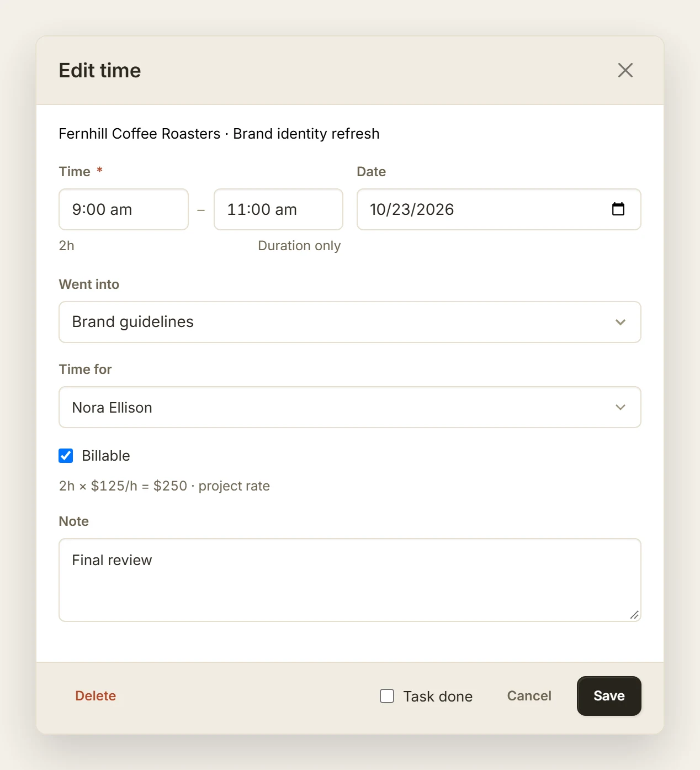The image size is (700, 770).
Task: Grab the Note resize handle
Action: click(634, 615)
